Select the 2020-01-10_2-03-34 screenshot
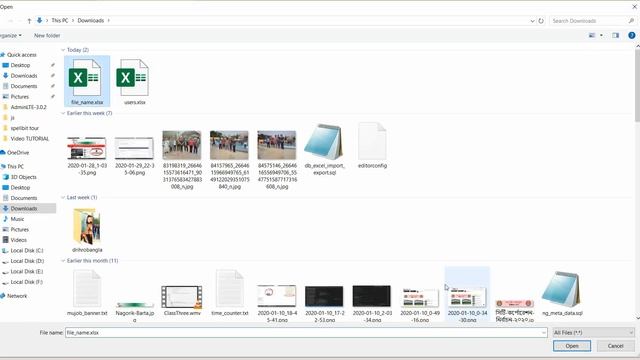Screen dimensions: 640x360 [x=371, y=303]
